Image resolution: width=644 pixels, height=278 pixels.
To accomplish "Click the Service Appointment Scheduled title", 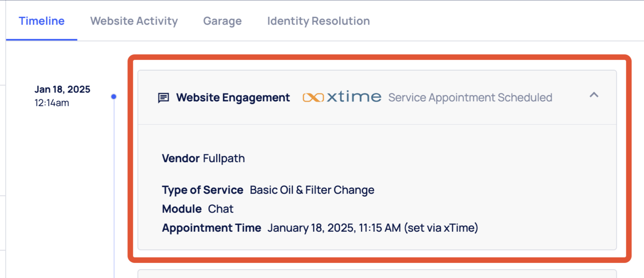I will [x=470, y=97].
